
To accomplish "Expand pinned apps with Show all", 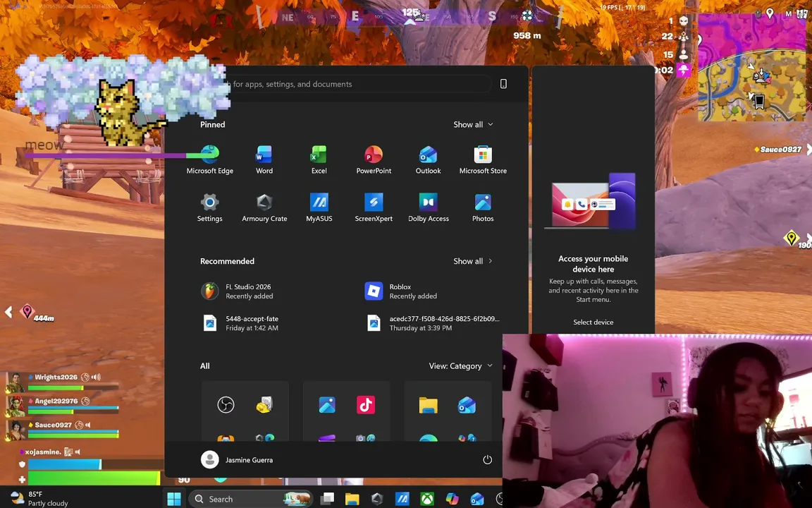I will (x=473, y=124).
